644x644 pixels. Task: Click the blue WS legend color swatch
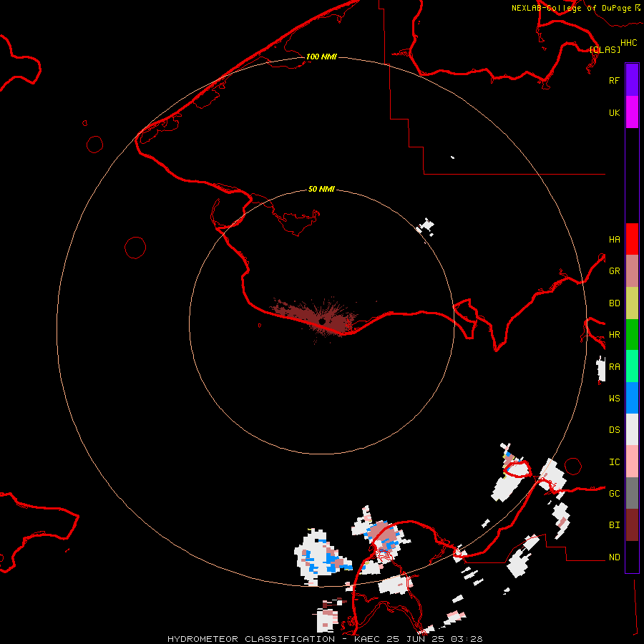pos(632,398)
